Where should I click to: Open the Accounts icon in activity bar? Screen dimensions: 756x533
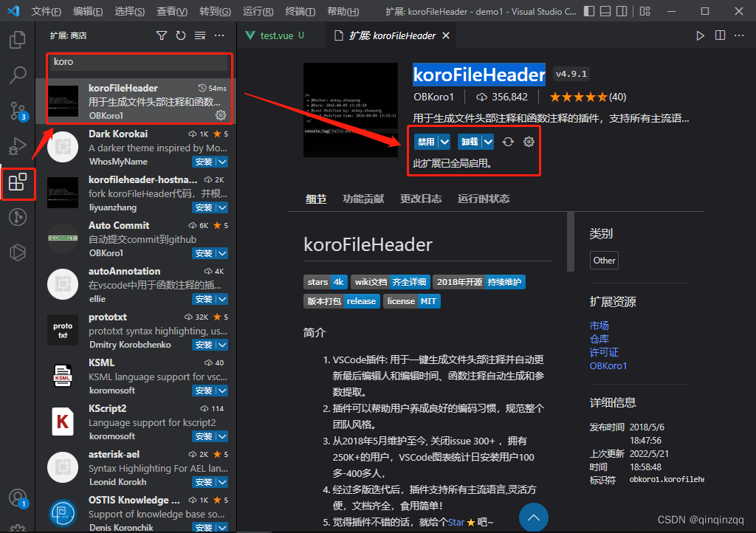[x=18, y=498]
